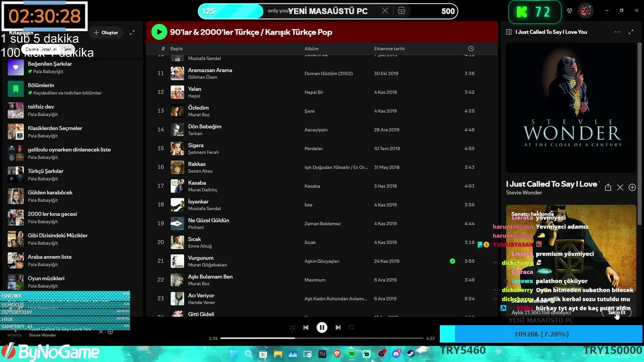Screen dimensions: 644x362
Task: Open Stevie Wonder artist link under song title
Action: tap(524, 193)
